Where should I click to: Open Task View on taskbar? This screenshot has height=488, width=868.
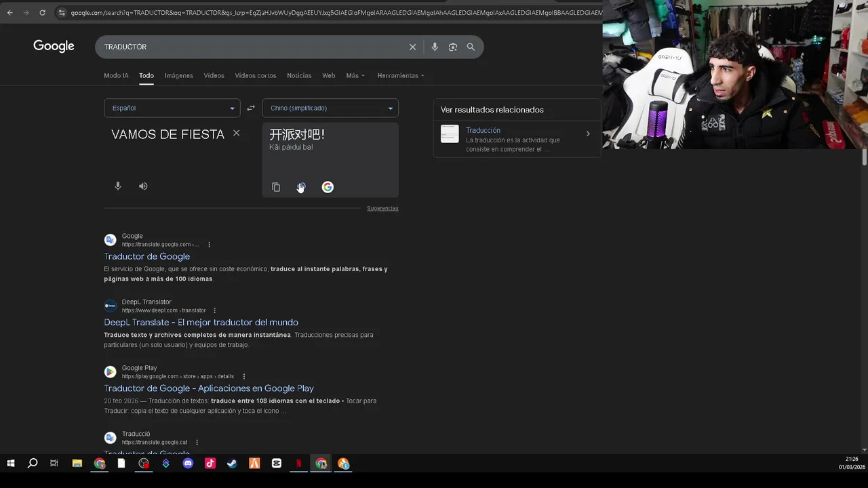[x=54, y=464]
